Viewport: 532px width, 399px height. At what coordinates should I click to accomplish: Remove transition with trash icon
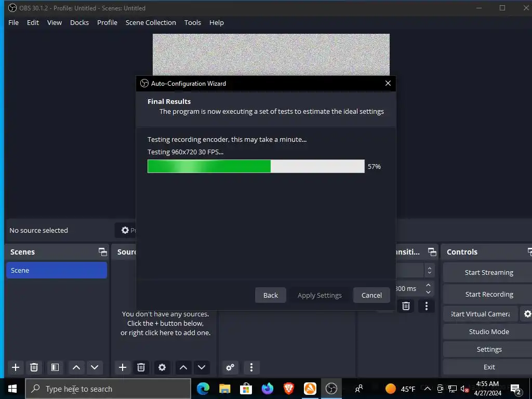(x=406, y=306)
